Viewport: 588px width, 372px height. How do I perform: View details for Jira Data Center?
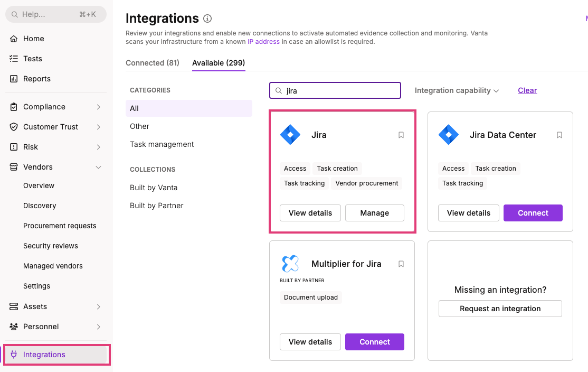point(468,213)
